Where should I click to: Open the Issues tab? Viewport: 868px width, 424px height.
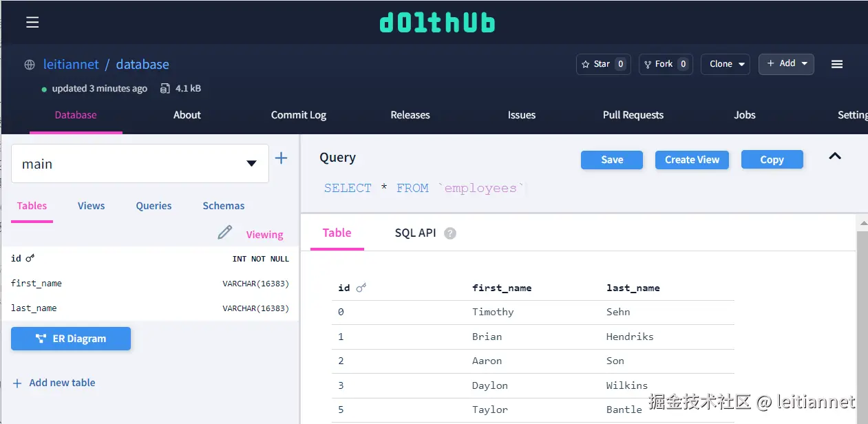click(522, 115)
